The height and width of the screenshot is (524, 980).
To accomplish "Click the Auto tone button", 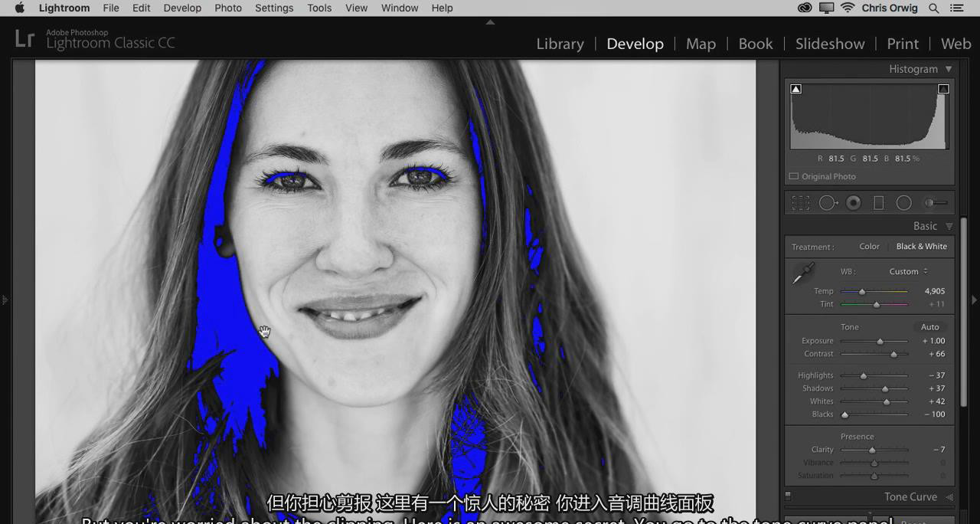I will [x=929, y=327].
